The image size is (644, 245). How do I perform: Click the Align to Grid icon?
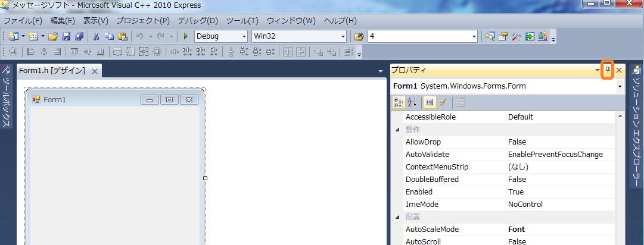(14, 52)
